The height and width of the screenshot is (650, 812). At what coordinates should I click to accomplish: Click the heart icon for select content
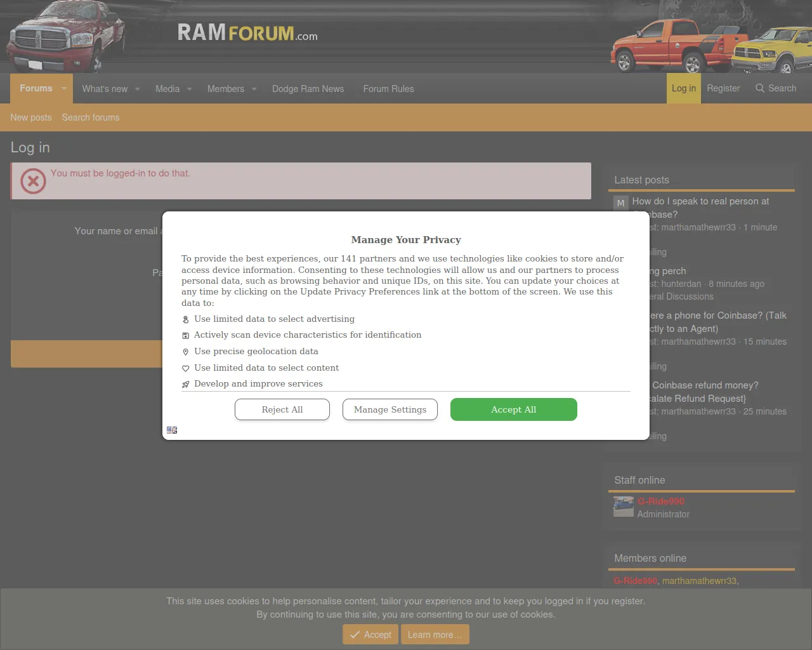tap(186, 368)
